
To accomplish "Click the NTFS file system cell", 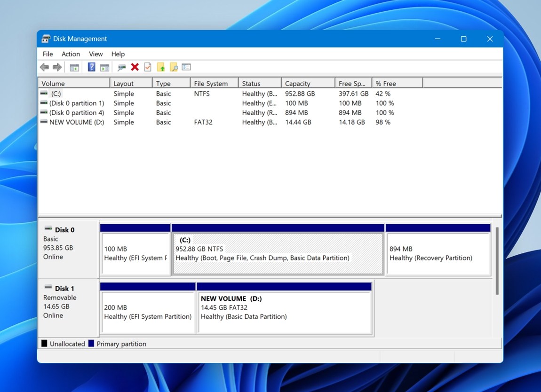I will pyautogui.click(x=202, y=94).
